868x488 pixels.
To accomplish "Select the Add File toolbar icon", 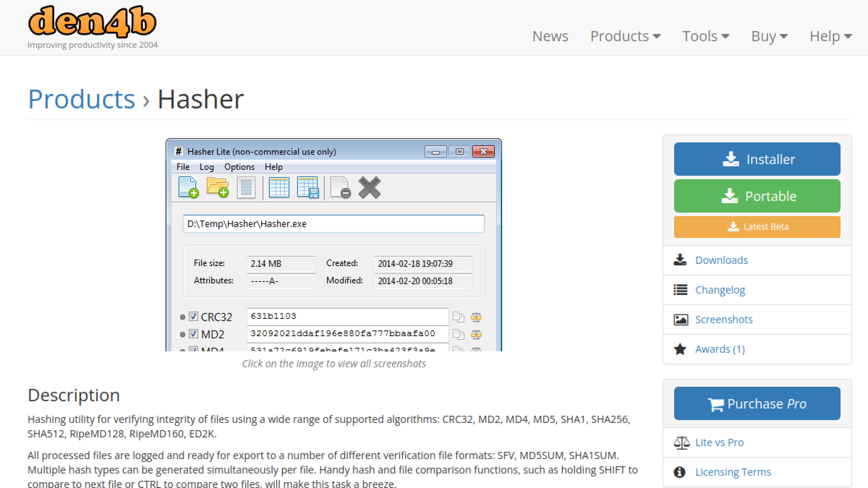I will 188,187.
